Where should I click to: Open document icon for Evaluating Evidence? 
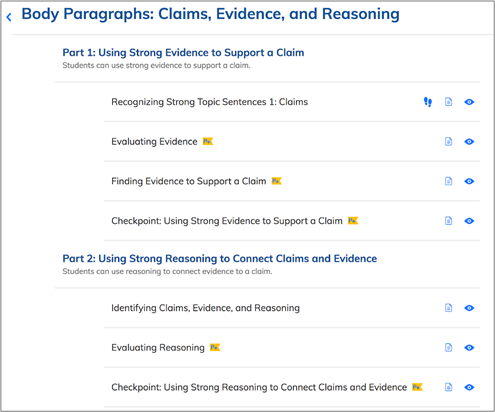coord(448,141)
